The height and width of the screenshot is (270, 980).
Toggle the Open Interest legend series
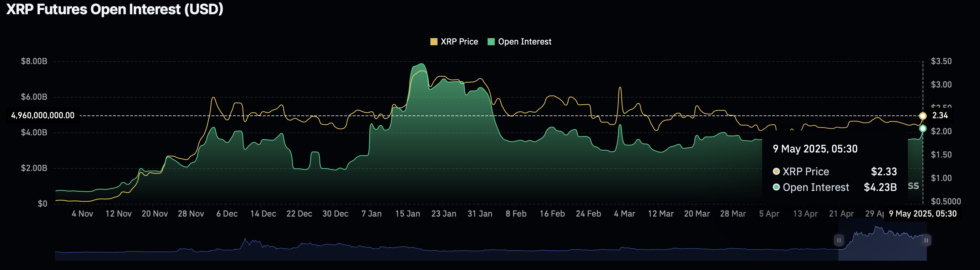click(519, 42)
